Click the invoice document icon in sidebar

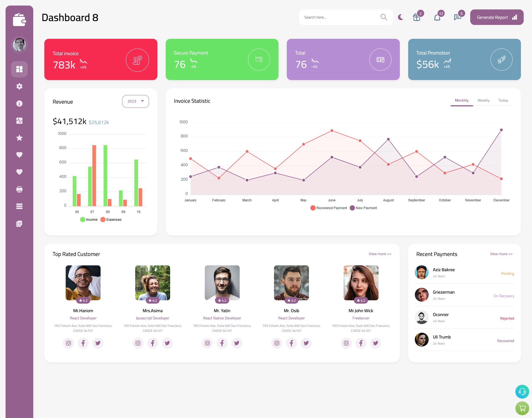click(x=19, y=223)
